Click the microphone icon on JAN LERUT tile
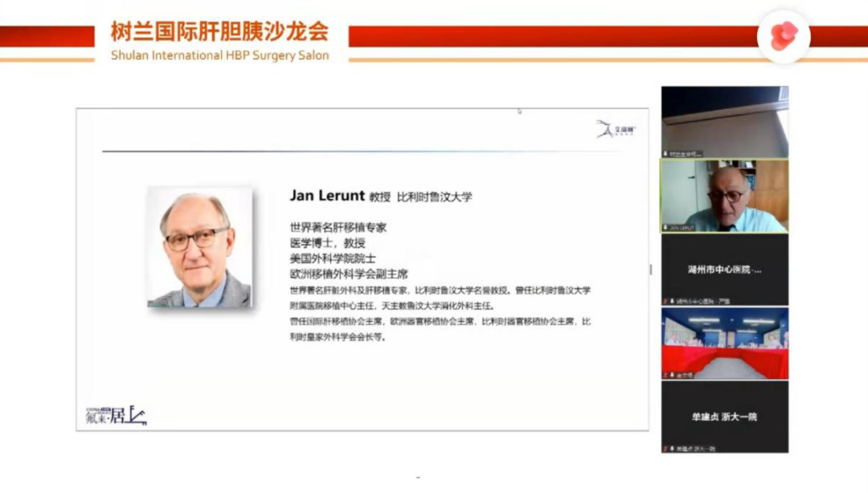This screenshot has height=493, width=868. point(665,228)
